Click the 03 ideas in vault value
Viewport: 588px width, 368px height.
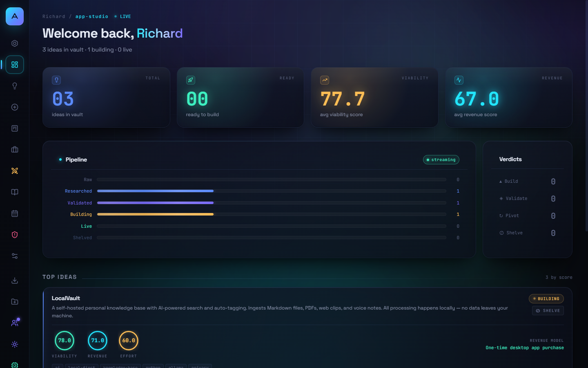click(x=63, y=99)
